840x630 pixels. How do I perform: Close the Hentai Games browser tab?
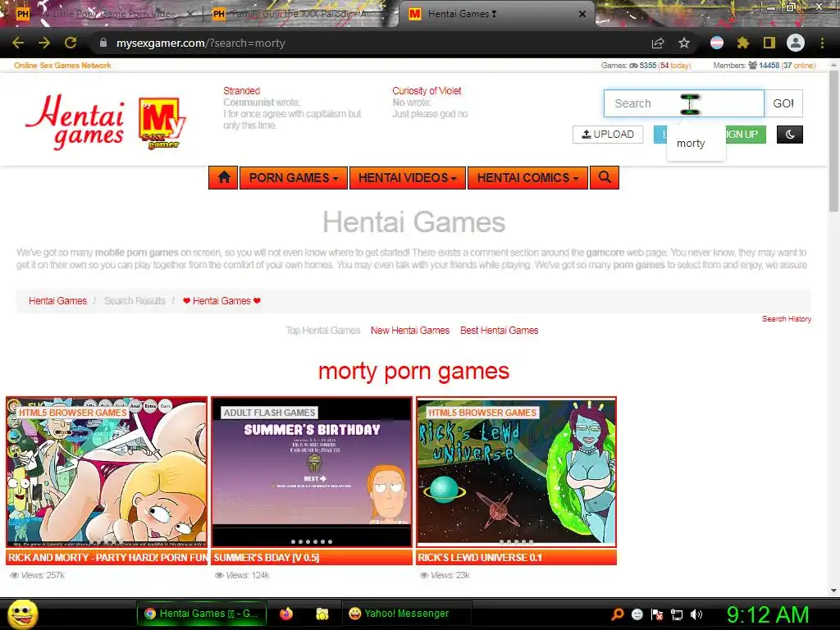(x=582, y=14)
